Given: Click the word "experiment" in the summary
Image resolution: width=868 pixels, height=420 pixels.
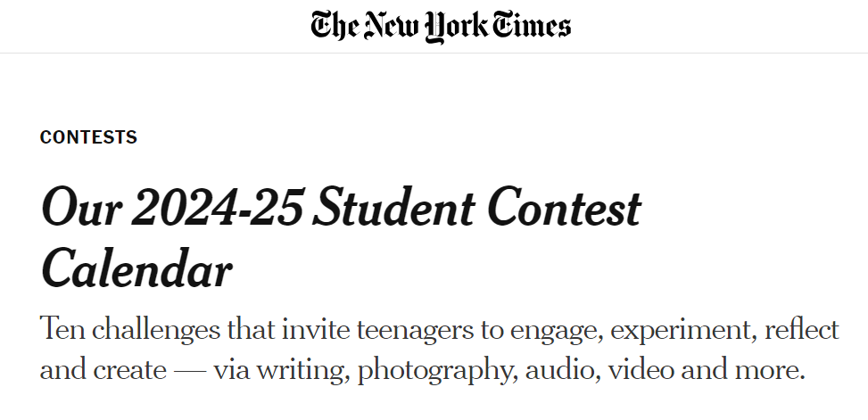Looking at the screenshot, I should [667, 331].
